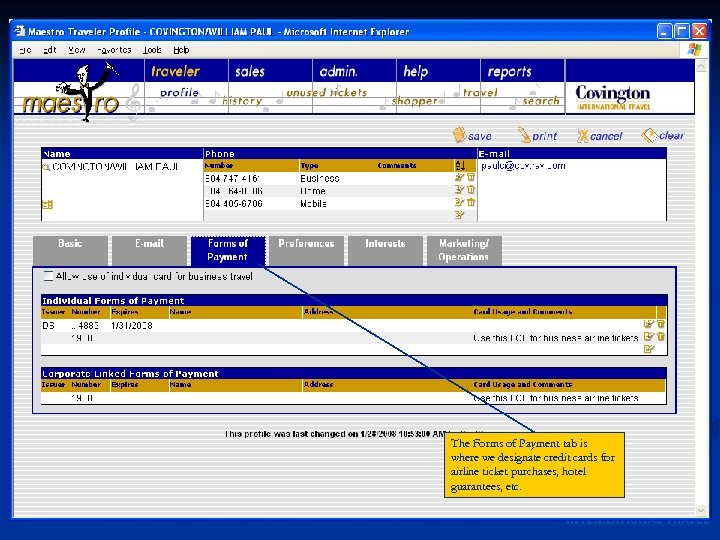Click the lookup icon beside the traveler name
The width and height of the screenshot is (720, 540).
[x=46, y=167]
